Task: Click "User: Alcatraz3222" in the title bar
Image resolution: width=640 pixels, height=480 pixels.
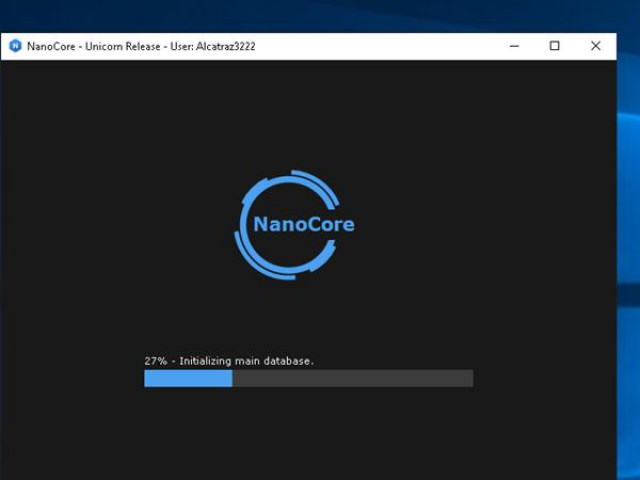Action: coord(211,46)
